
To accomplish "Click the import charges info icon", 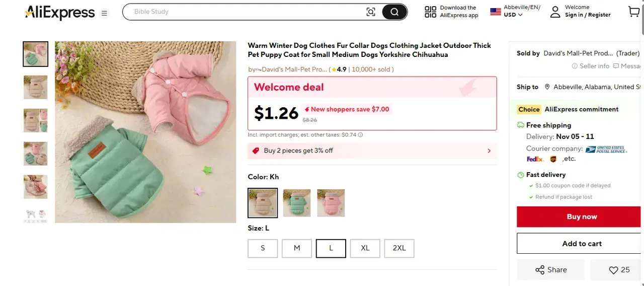I will click(360, 135).
